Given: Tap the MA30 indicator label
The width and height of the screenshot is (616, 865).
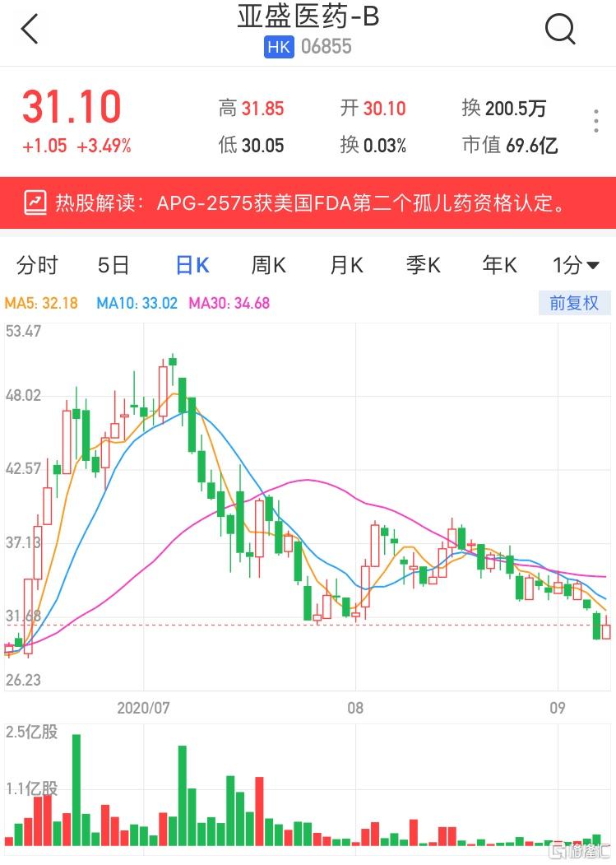Looking at the screenshot, I should click(x=229, y=303).
